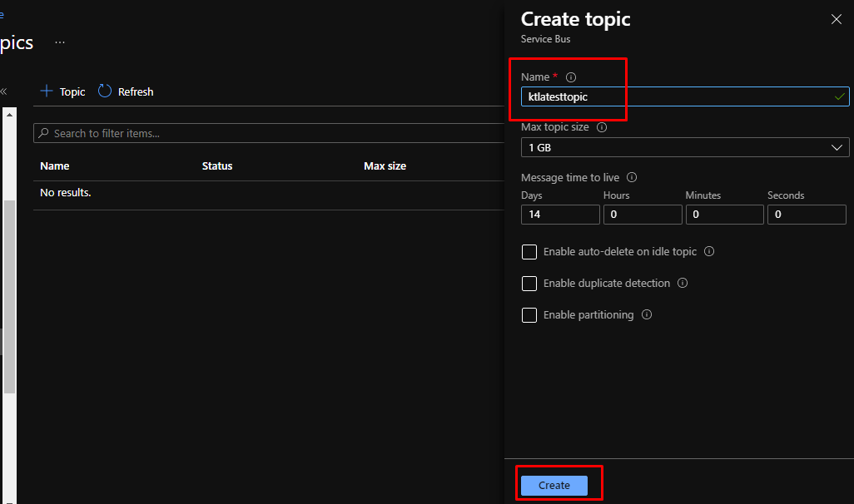Collapse the left sidebar with double chevron
Image resolution: width=854 pixels, height=504 pixels.
3,91
